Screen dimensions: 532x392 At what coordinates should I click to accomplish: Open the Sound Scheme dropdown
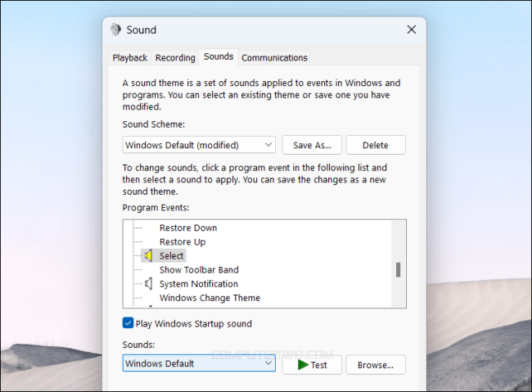(x=199, y=145)
